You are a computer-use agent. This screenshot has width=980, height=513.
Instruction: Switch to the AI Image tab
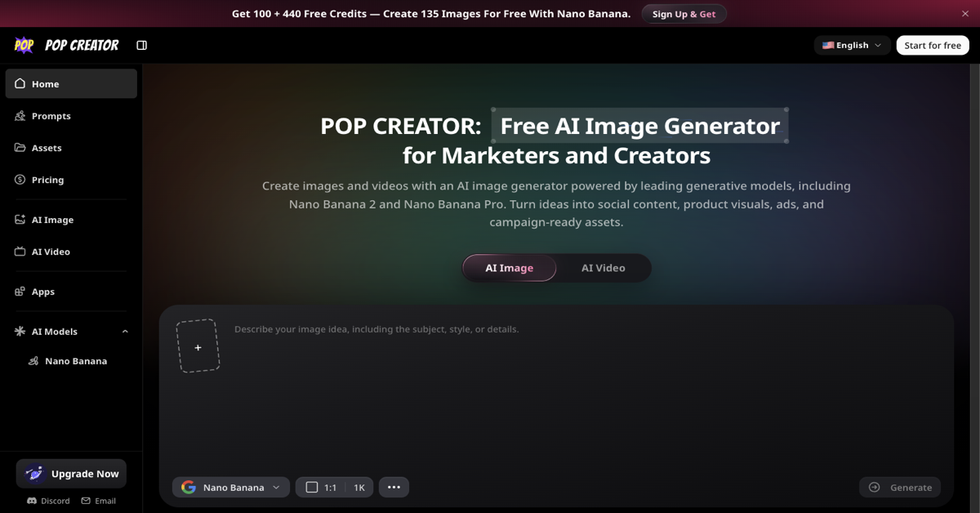click(510, 268)
